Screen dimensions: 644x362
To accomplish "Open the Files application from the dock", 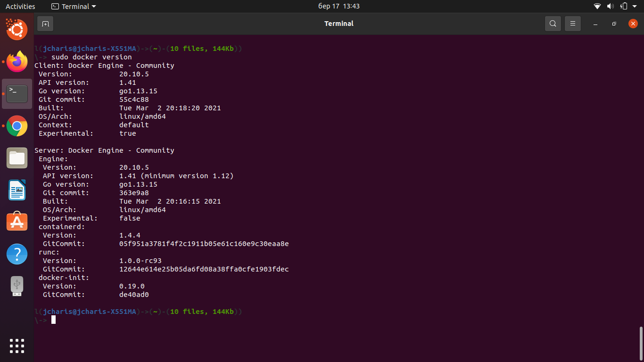I will tap(17, 158).
